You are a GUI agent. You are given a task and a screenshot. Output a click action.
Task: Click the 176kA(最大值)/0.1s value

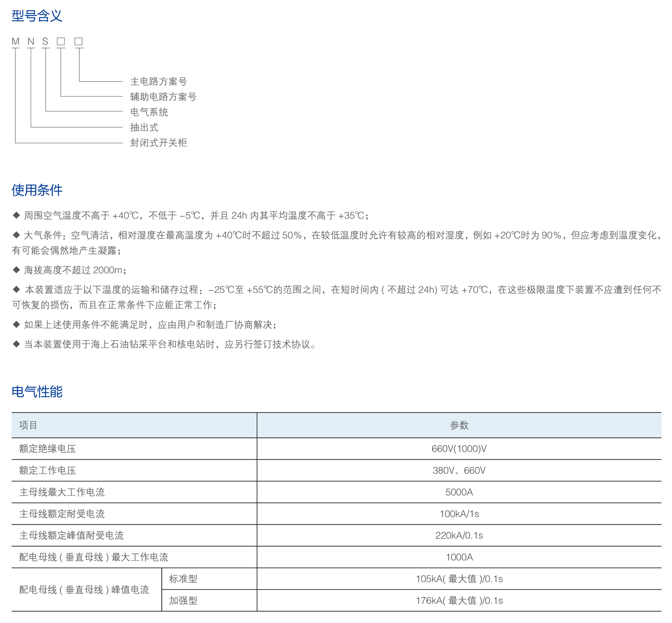tap(459, 600)
